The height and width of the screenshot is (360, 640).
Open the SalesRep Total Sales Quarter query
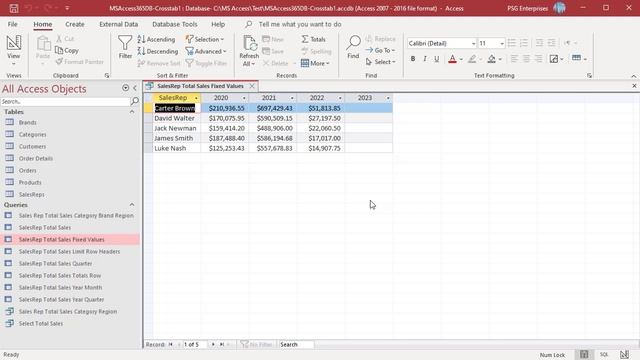pos(55,264)
